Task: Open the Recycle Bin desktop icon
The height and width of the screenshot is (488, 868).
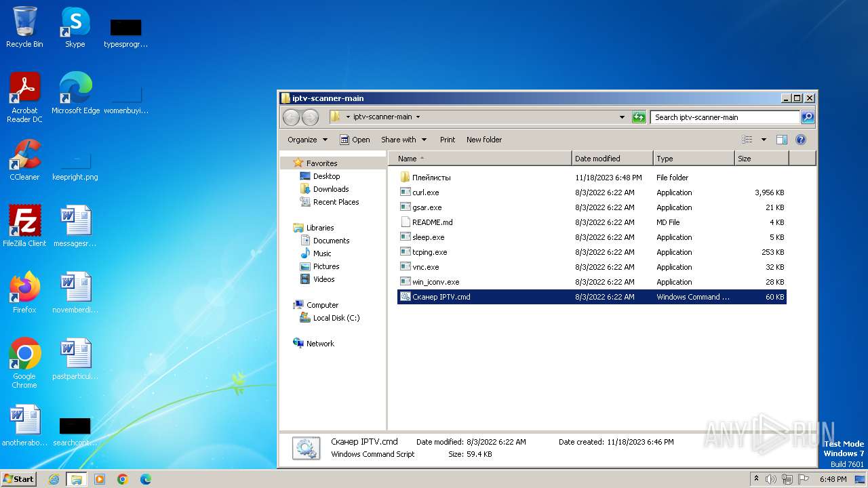Action: (x=24, y=27)
